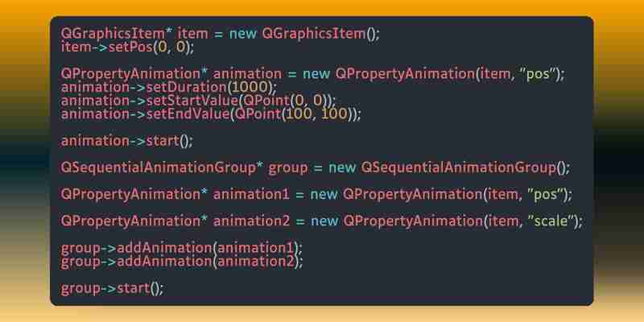Viewport: 644px width, 322px height.
Task: Click the setPos call on the second line
Action: [x=130, y=47]
